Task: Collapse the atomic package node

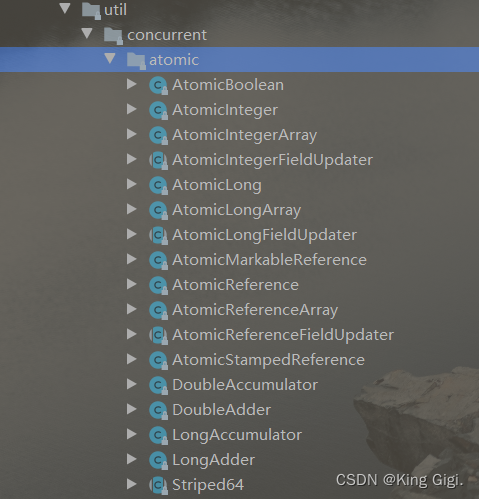Action: click(110, 59)
